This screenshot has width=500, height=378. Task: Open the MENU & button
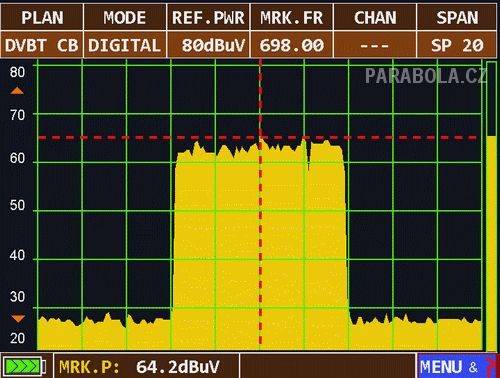[x=457, y=366]
